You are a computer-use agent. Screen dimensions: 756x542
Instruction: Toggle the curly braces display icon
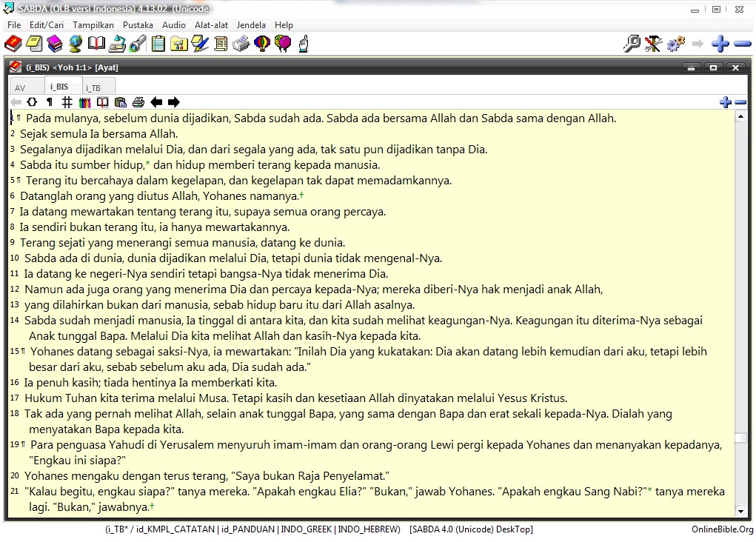[x=31, y=101]
